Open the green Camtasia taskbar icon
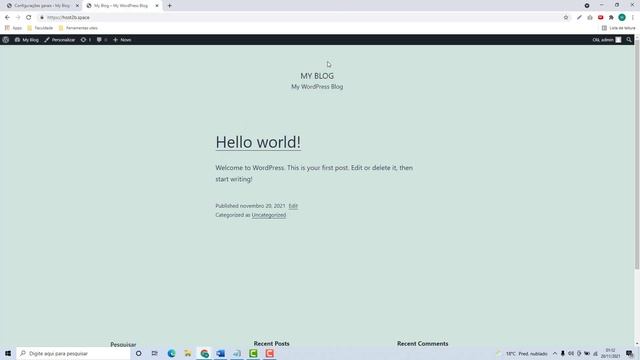640x360 pixels. [x=253, y=353]
